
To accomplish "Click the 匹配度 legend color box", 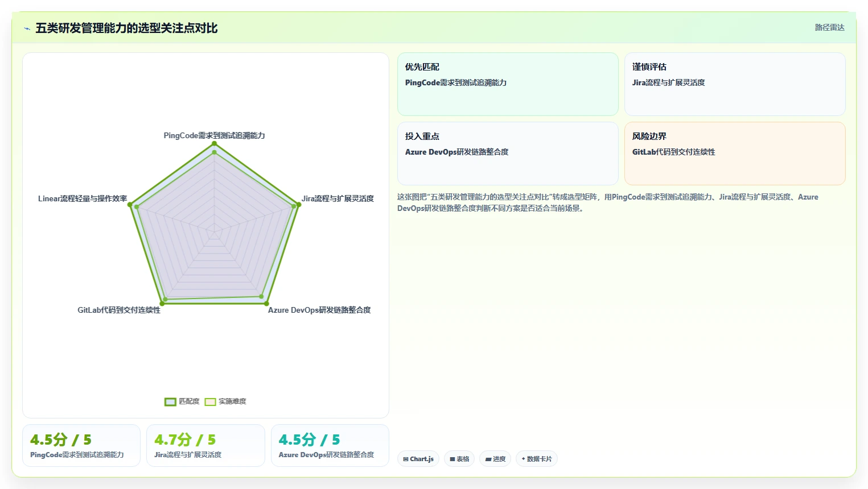I will (x=170, y=401).
